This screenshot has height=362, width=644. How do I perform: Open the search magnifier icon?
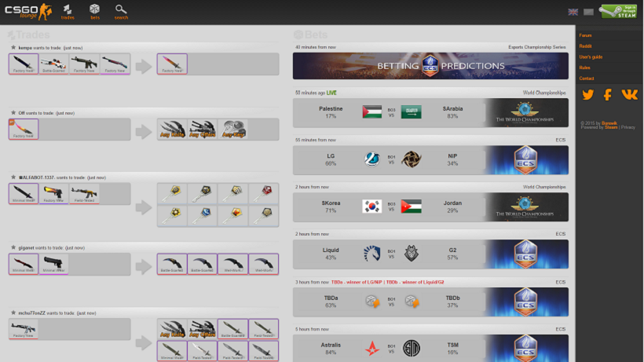(x=121, y=12)
